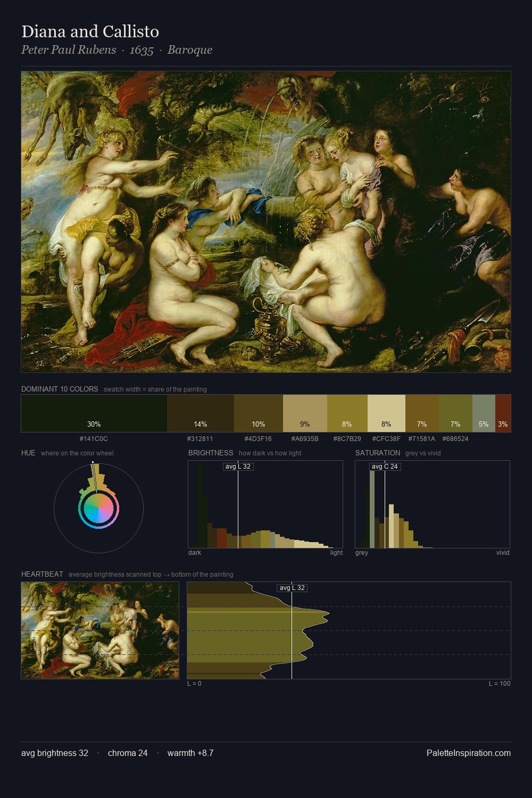The width and height of the screenshot is (532, 798).
Task: Click the #A6935B hex code
Action: pos(305,439)
